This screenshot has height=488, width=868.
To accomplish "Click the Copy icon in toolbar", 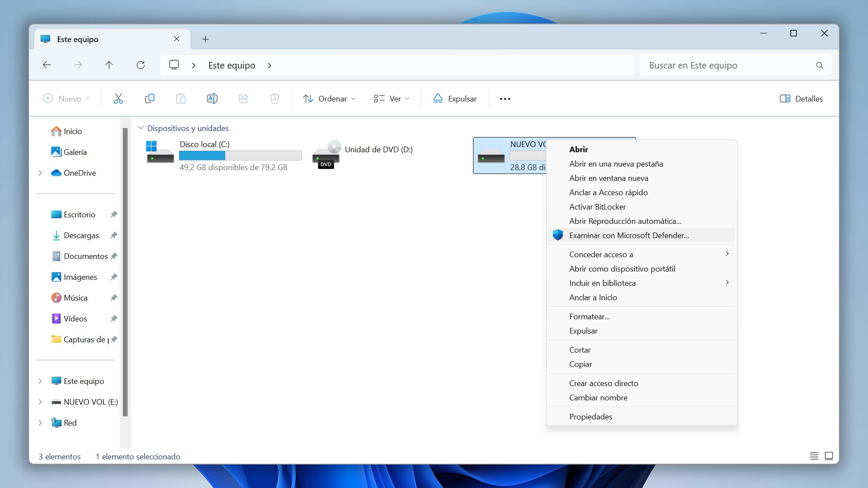I will tap(149, 98).
